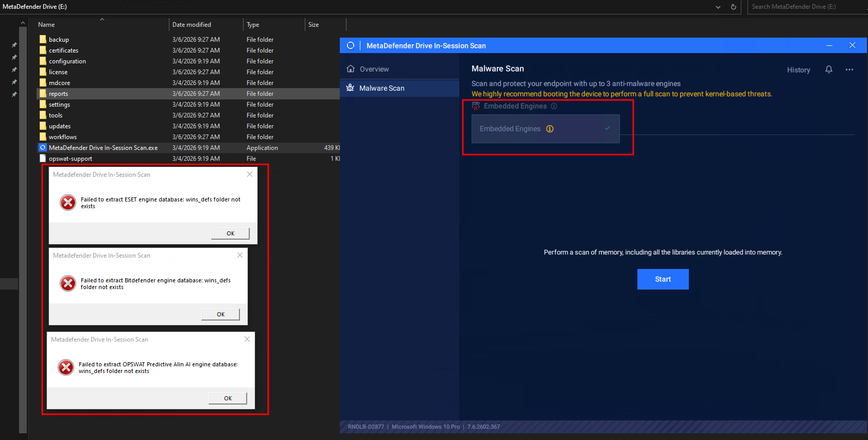868x440 pixels.
Task: Click the Malware Scan bug icon
Action: (x=350, y=88)
